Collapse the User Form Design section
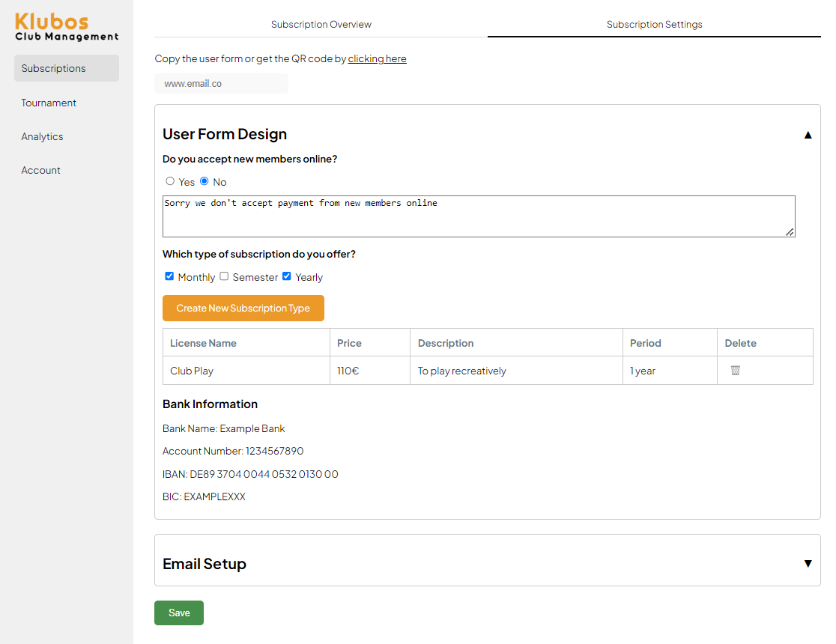This screenshot has width=836, height=644. click(x=808, y=135)
